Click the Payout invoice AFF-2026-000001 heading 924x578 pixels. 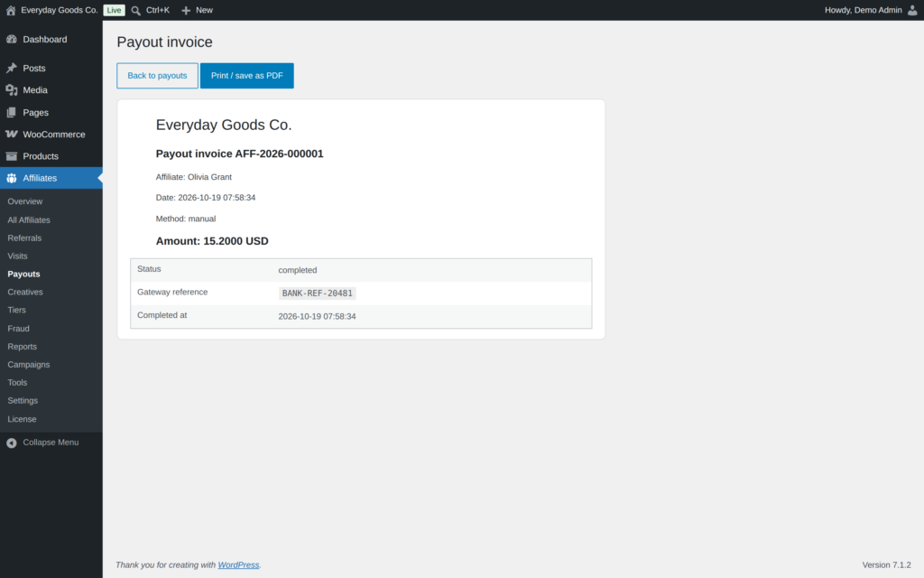(x=239, y=154)
